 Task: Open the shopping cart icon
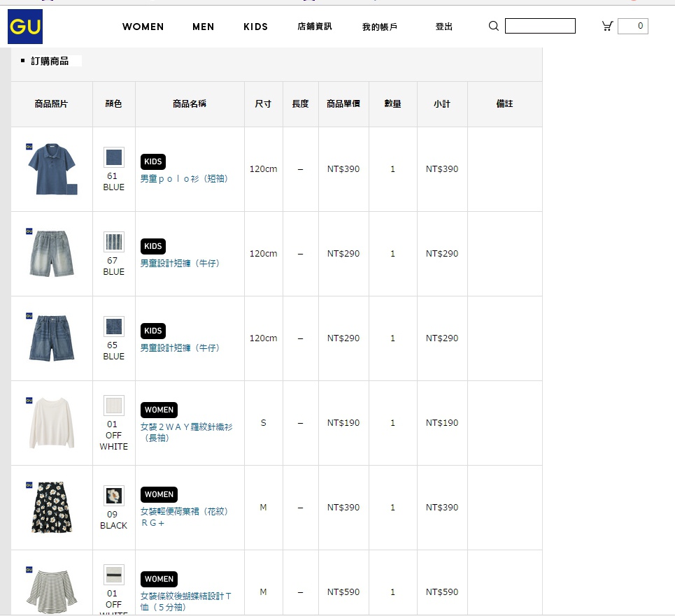[x=607, y=27]
